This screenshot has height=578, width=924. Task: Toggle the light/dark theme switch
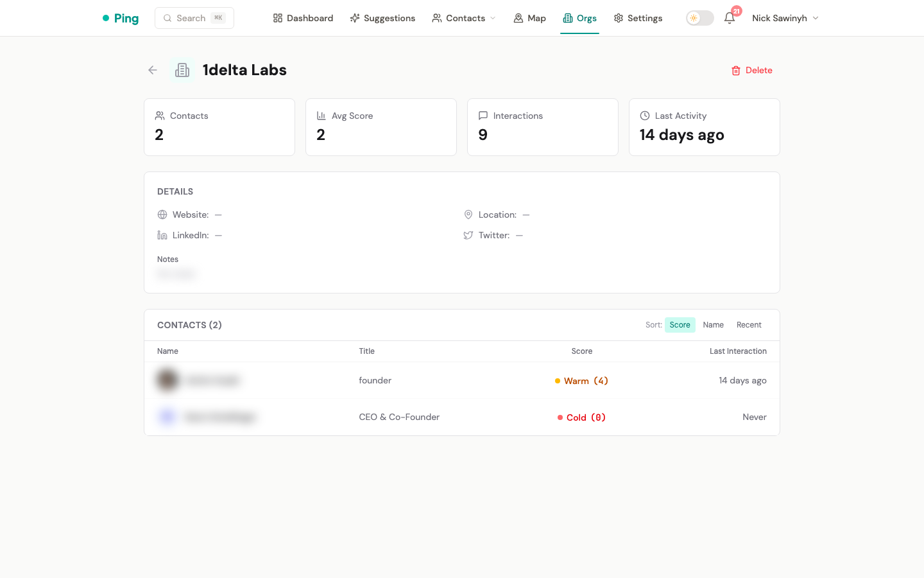point(700,18)
